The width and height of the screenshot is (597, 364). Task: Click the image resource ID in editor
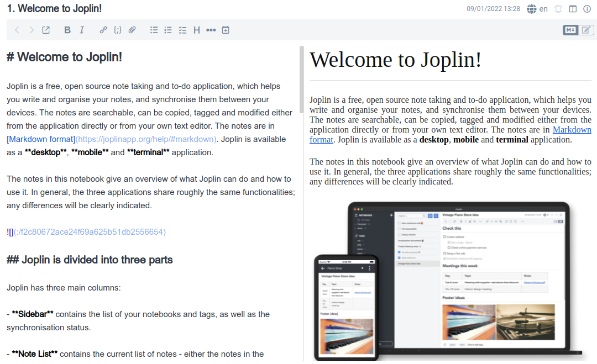click(x=90, y=232)
